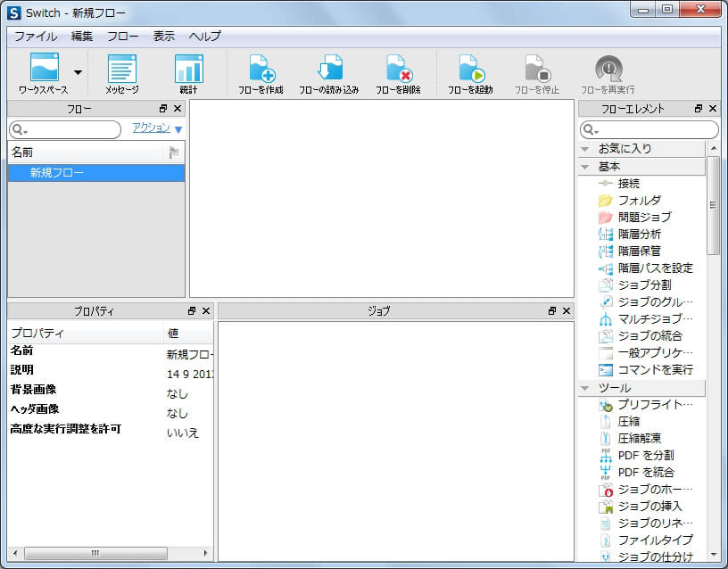The image size is (728, 569).
Task: Focus the フローエレメント search field
Action: 649,129
